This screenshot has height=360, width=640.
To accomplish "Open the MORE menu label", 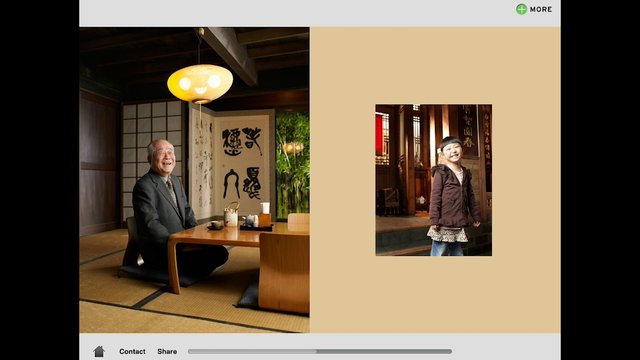I will (541, 9).
